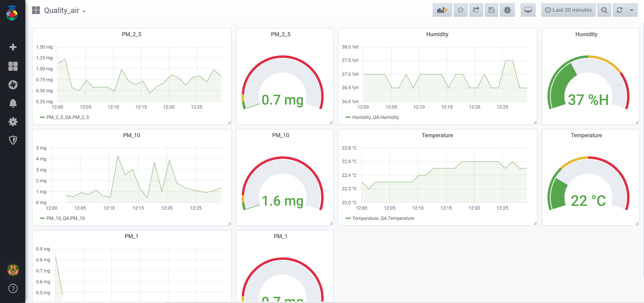This screenshot has height=303, width=644.
Task: Open Dashboards from the sidebar grid icon
Action: 13,66
